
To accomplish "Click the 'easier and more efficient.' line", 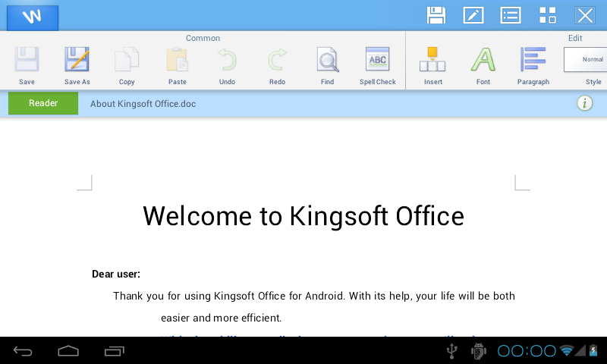I will (x=221, y=318).
